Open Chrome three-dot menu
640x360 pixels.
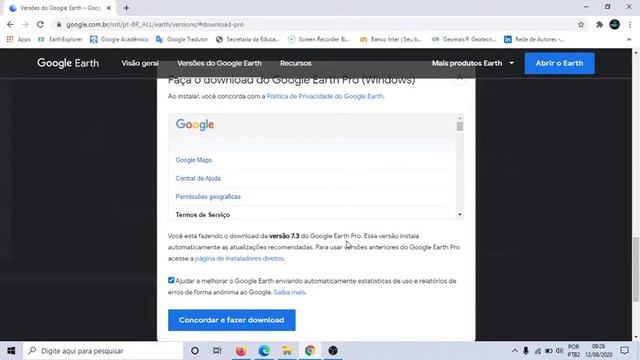click(x=630, y=24)
